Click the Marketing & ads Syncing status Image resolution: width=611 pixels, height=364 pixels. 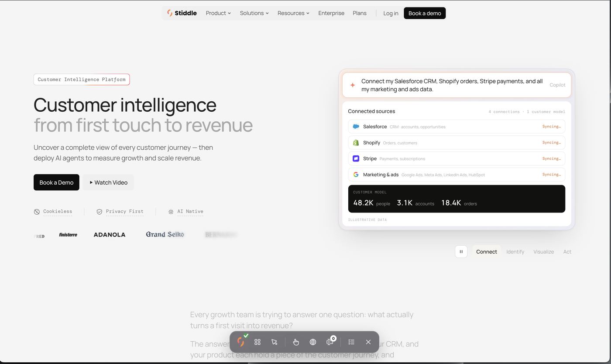tap(552, 175)
